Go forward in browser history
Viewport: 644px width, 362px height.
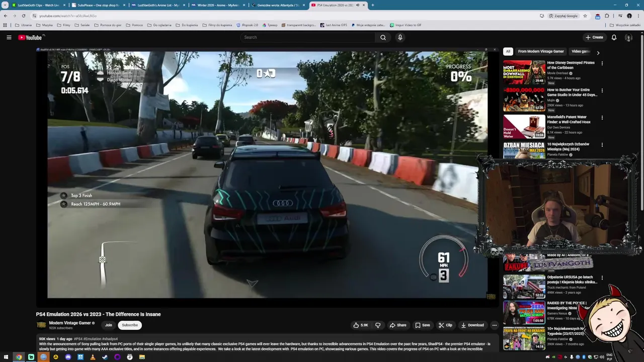(x=15, y=16)
